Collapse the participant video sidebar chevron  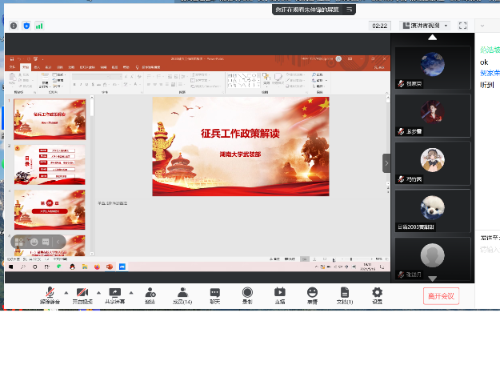tap(386, 163)
